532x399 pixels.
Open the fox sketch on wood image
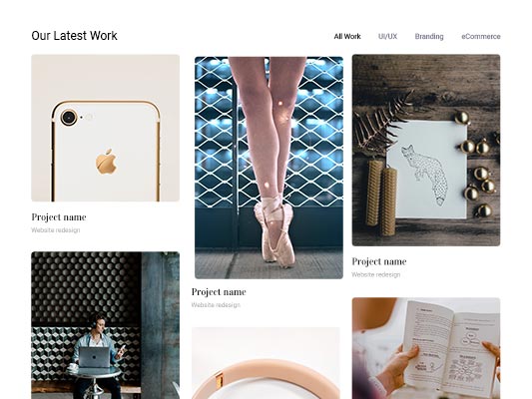426,151
